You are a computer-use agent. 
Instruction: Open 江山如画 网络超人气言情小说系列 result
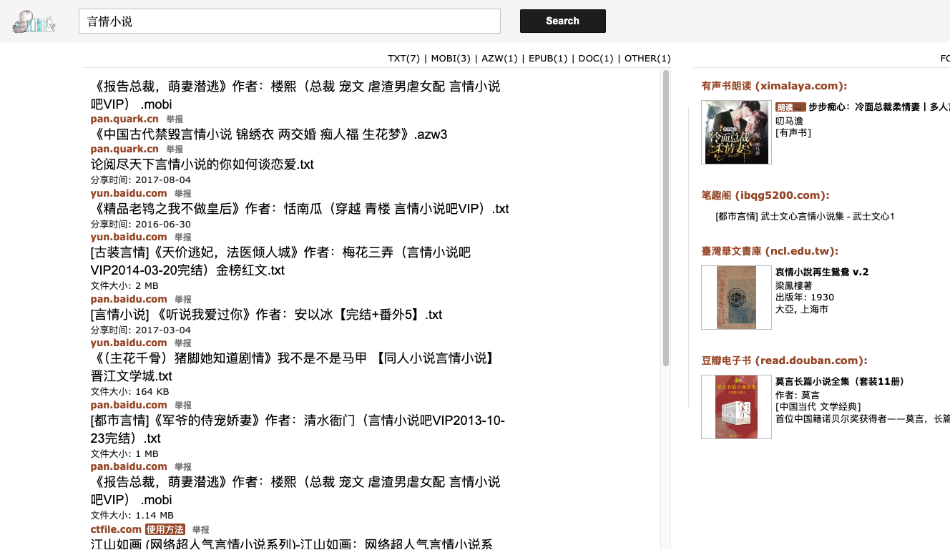tap(292, 544)
